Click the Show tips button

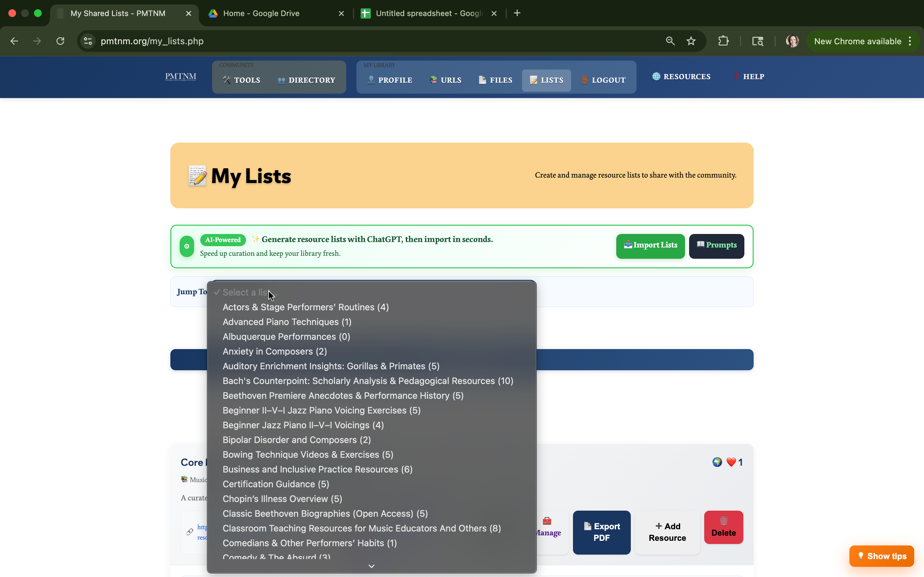pyautogui.click(x=881, y=556)
